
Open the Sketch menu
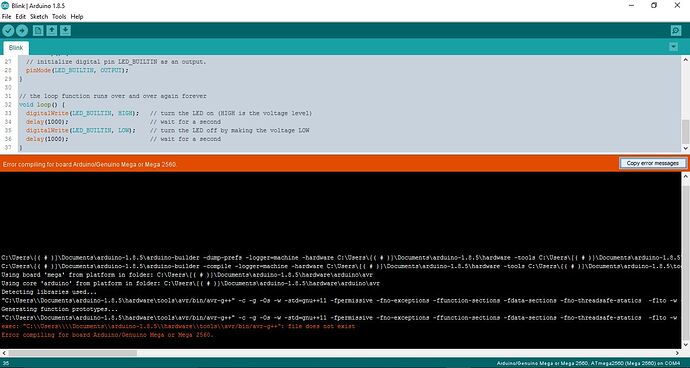point(39,17)
